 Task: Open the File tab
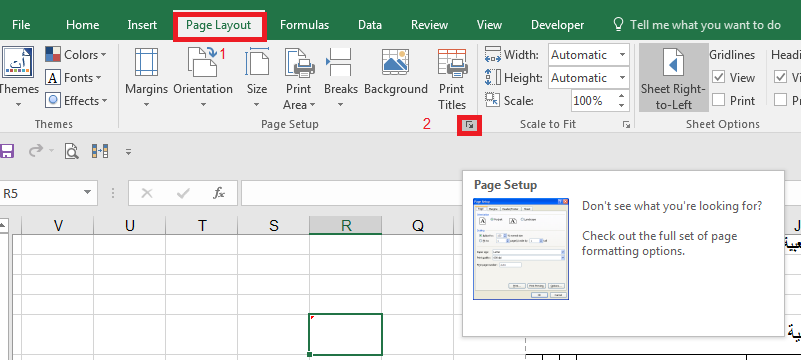[x=21, y=25]
